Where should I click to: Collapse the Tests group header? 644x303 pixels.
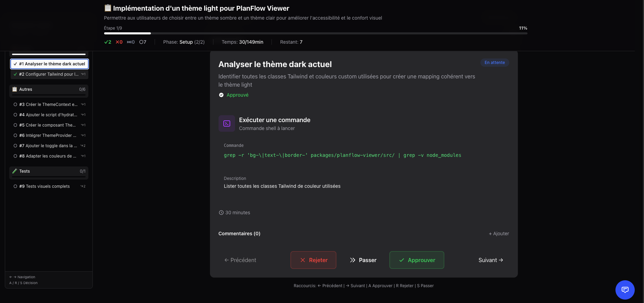pyautogui.click(x=49, y=173)
